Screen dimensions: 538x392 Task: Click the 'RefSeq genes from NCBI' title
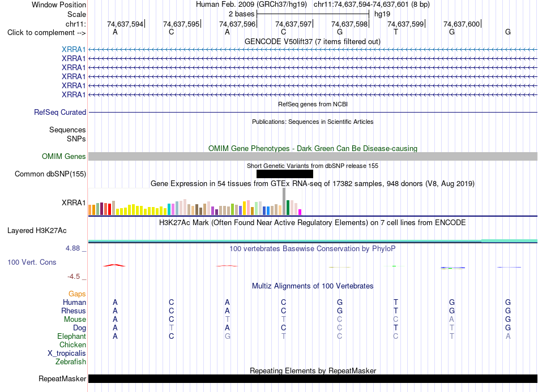[313, 104]
